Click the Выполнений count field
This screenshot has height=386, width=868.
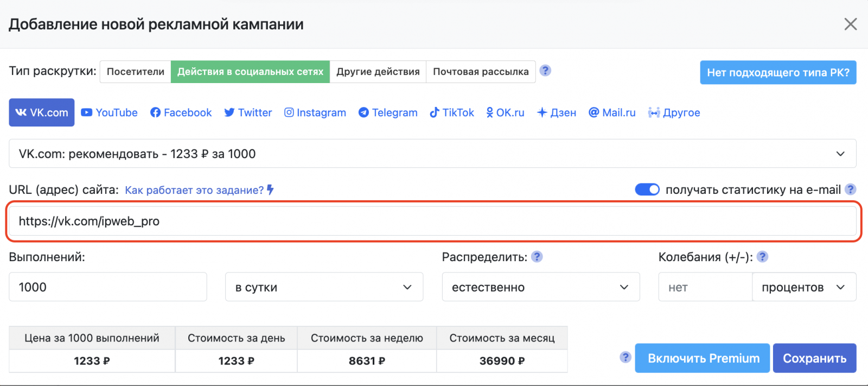coord(108,287)
